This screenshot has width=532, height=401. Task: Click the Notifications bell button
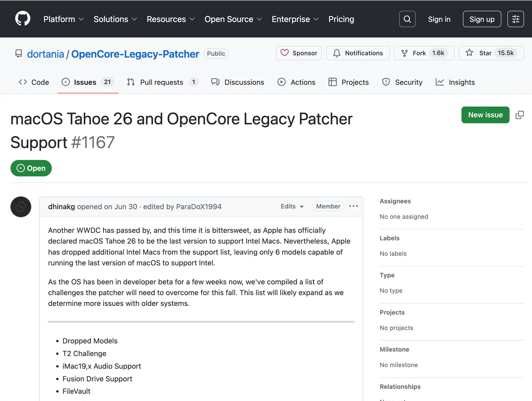(358, 53)
